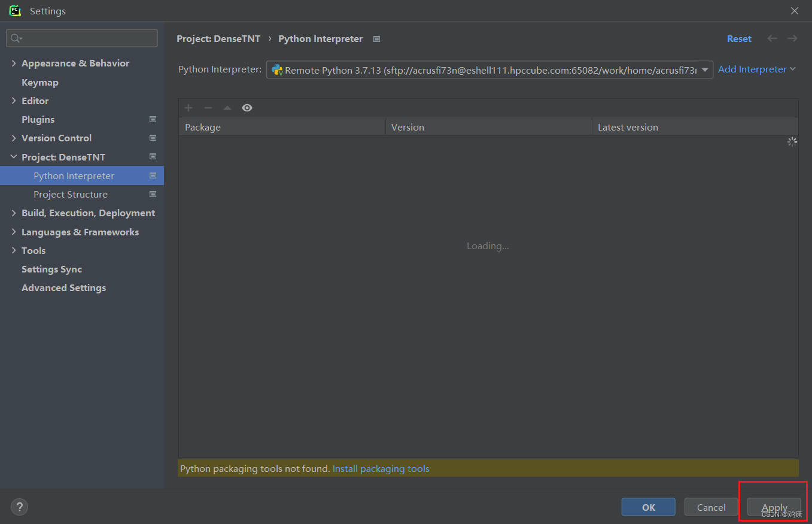This screenshot has width=812, height=524.
Task: Click the search magnifier icon
Action: tap(16, 38)
